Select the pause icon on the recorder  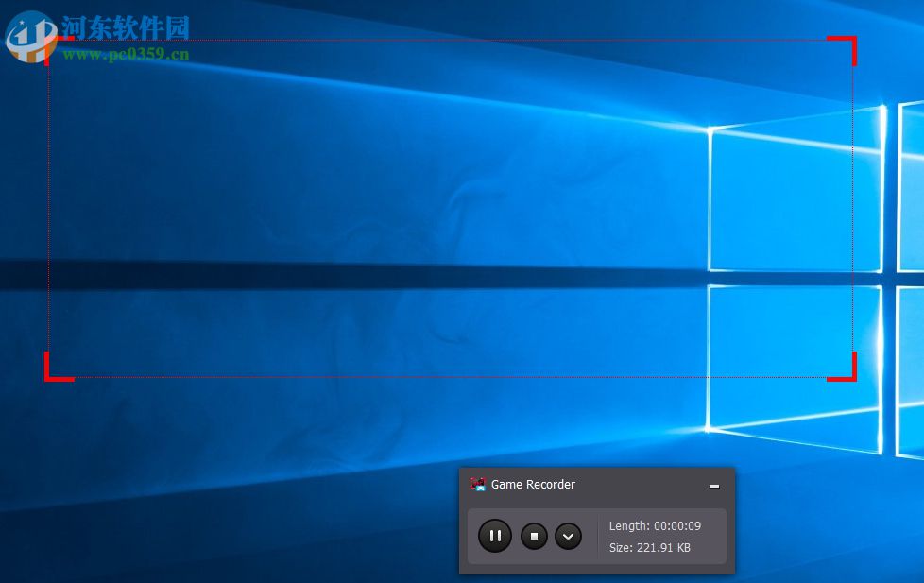495,536
